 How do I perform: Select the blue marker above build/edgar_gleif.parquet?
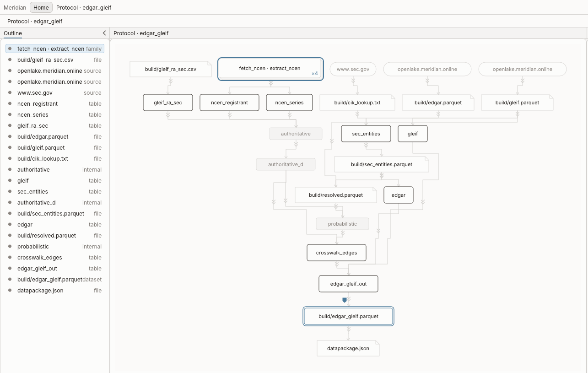[x=345, y=300]
